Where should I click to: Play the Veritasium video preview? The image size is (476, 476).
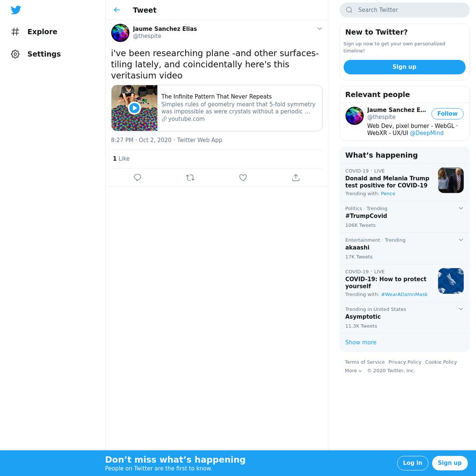click(134, 108)
